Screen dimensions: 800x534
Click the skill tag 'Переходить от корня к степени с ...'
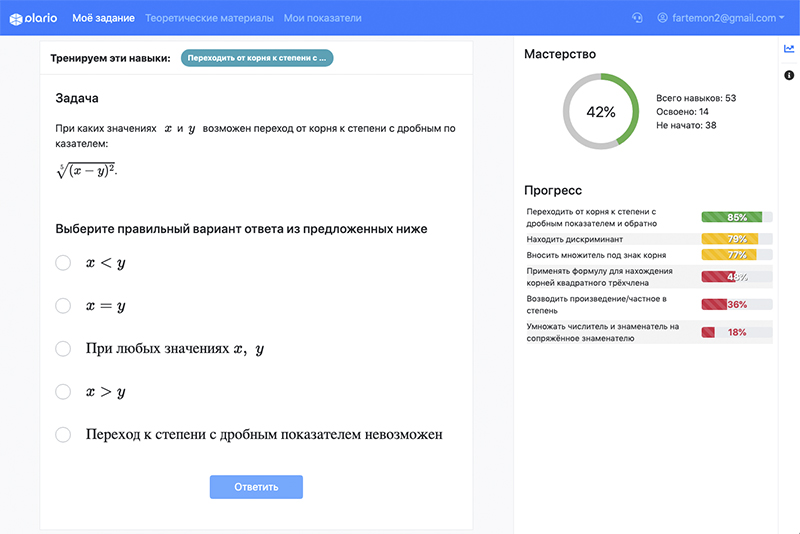(x=257, y=58)
